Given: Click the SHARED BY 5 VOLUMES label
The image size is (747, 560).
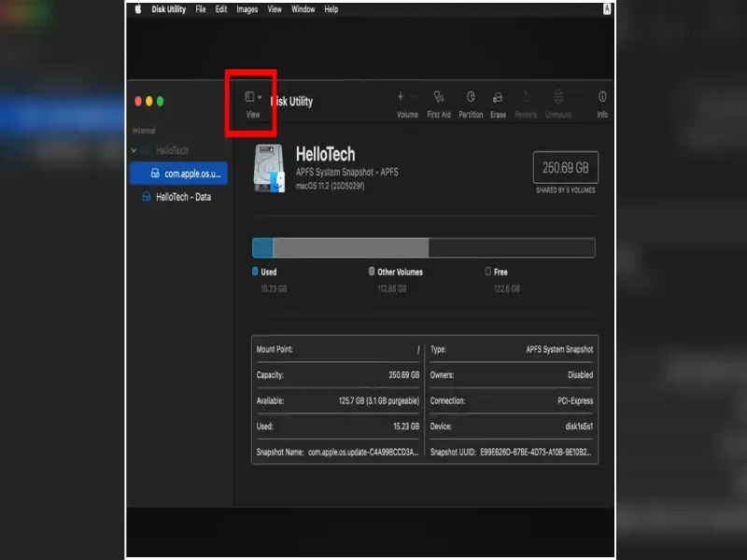Looking at the screenshot, I should coord(566,190).
